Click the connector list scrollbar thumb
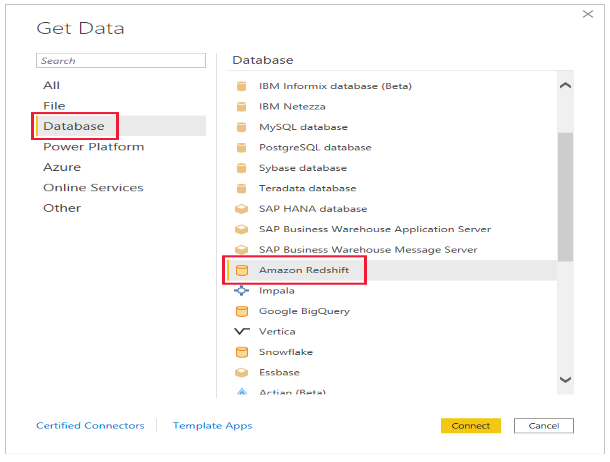 click(565, 195)
